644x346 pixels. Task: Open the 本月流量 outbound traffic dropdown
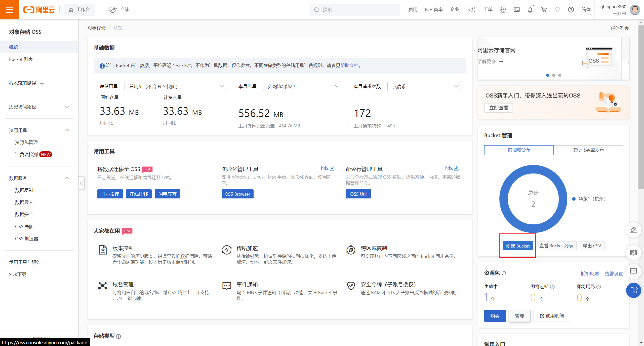coord(302,86)
